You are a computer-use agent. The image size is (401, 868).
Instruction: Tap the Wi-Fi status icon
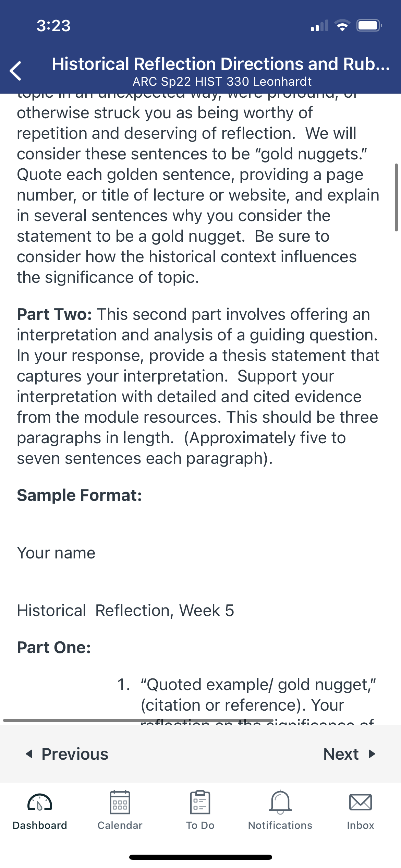tap(342, 26)
